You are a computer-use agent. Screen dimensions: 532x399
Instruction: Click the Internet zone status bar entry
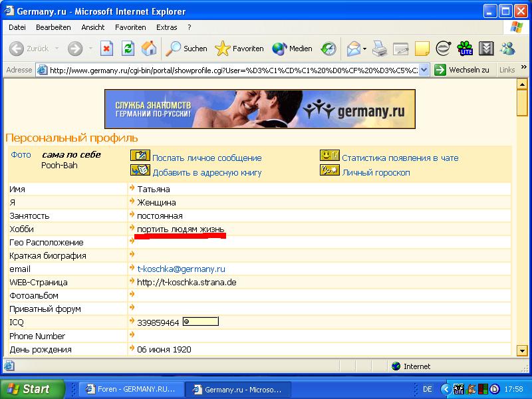[411, 366]
